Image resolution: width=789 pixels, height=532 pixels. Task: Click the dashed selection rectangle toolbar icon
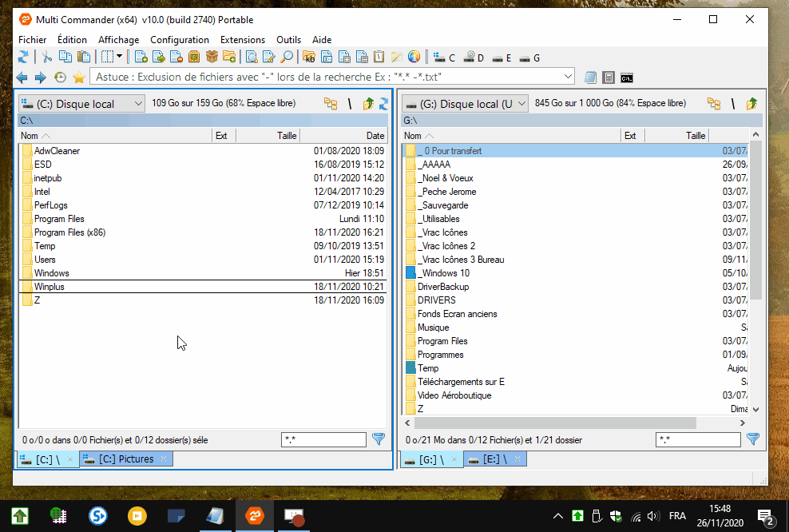107,58
